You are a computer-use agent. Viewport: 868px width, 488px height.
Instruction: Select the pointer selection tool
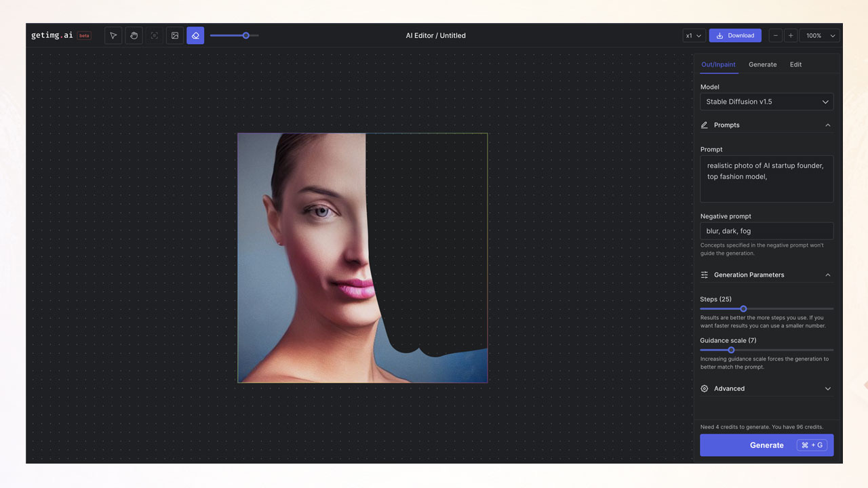[113, 35]
